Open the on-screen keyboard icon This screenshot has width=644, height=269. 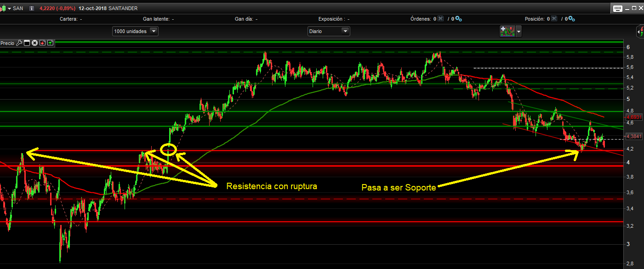(617, 8)
